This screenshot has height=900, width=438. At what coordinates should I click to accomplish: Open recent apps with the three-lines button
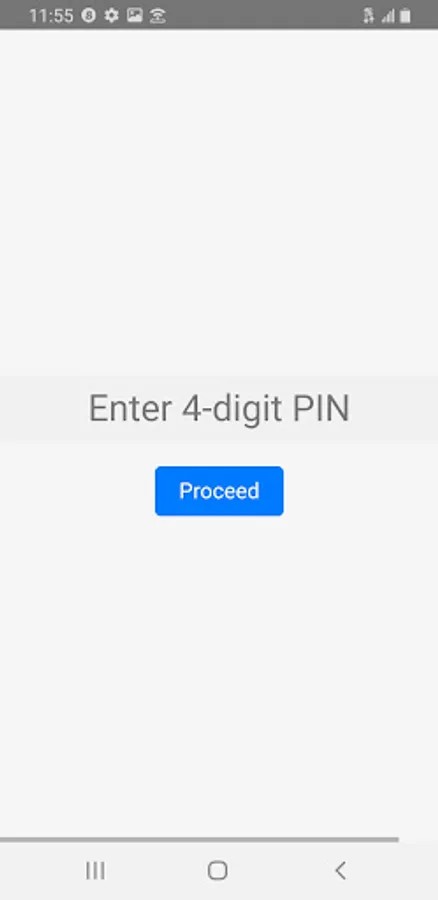95,870
